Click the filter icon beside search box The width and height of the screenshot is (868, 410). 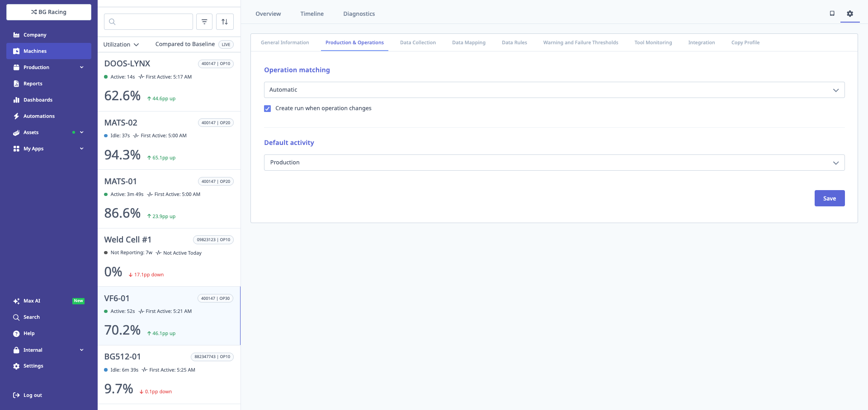coord(204,22)
